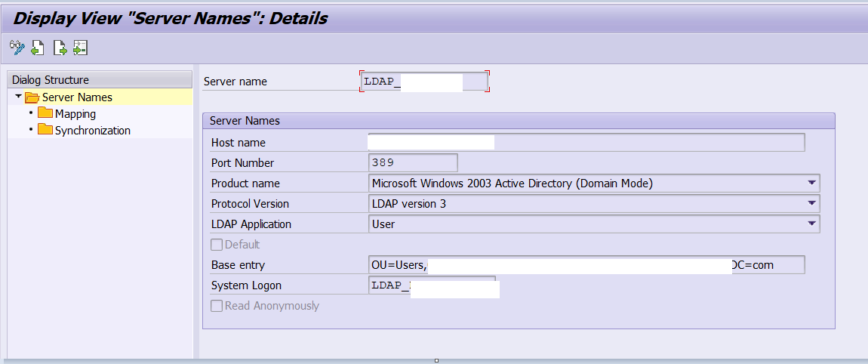
Task: Click the Base entry field
Action: coord(585,265)
